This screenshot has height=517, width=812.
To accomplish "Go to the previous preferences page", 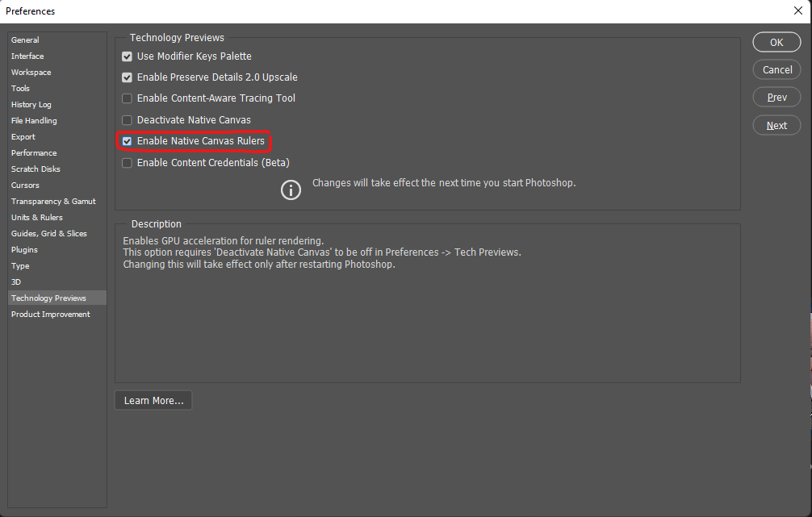I will click(x=776, y=97).
